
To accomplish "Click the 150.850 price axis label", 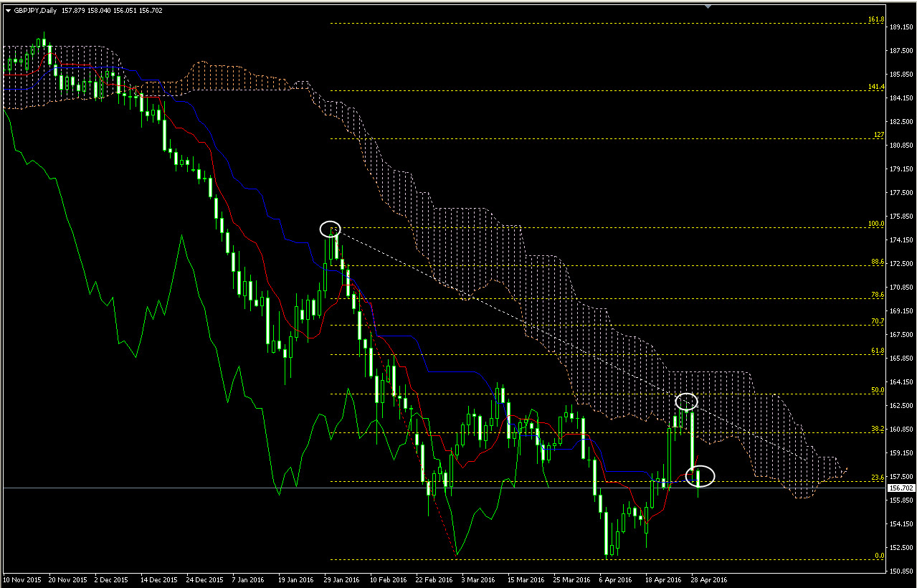I will pos(901,572).
